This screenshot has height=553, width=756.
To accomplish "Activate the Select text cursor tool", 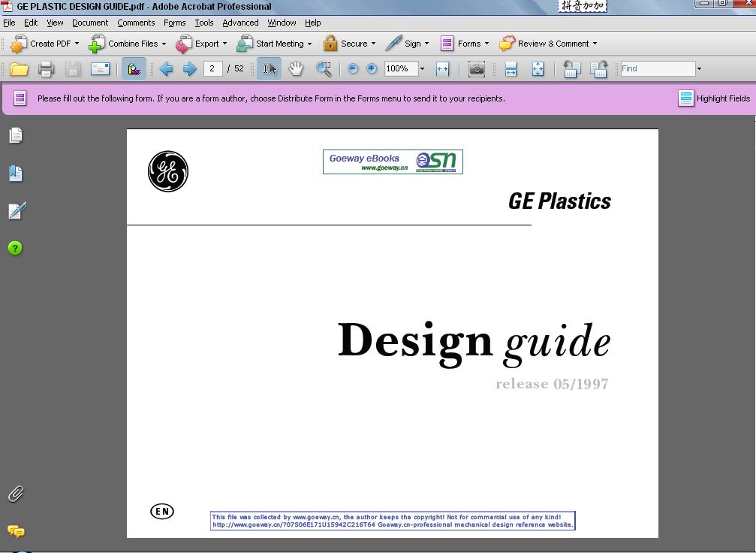I will 269,69.
